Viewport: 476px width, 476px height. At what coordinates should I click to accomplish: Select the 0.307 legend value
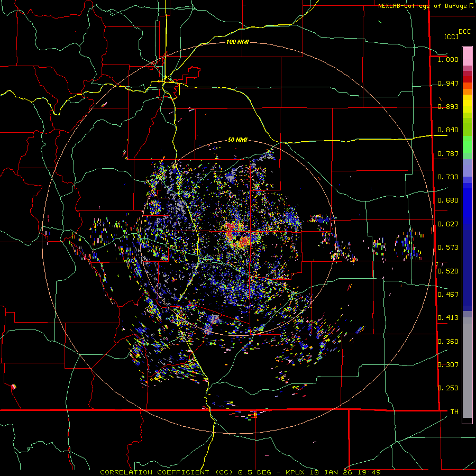[x=448, y=365]
